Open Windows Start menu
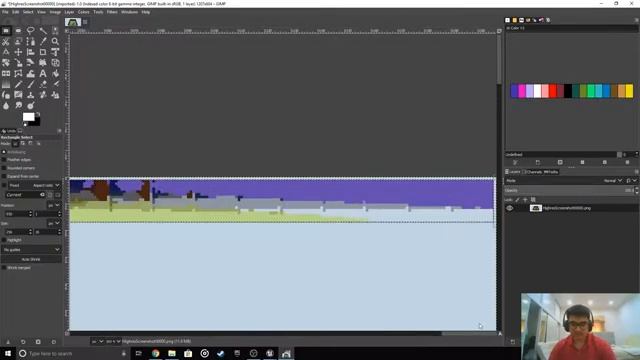 click(8, 353)
